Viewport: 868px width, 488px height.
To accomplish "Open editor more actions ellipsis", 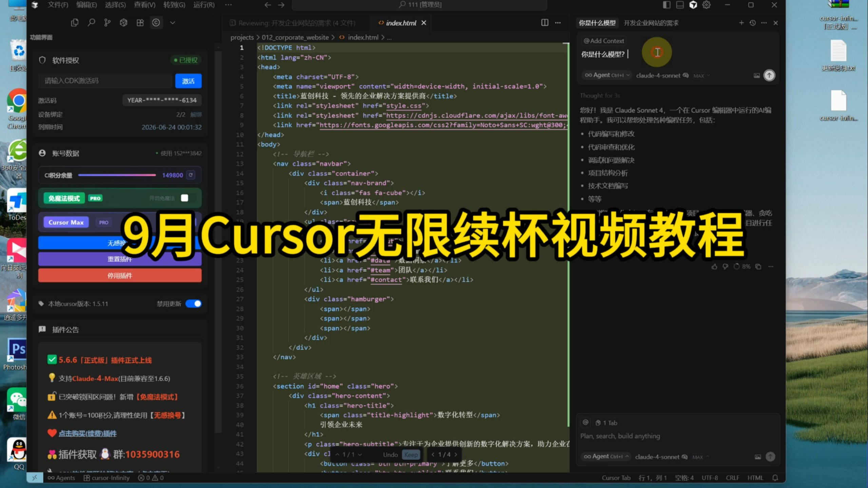I will pyautogui.click(x=558, y=23).
